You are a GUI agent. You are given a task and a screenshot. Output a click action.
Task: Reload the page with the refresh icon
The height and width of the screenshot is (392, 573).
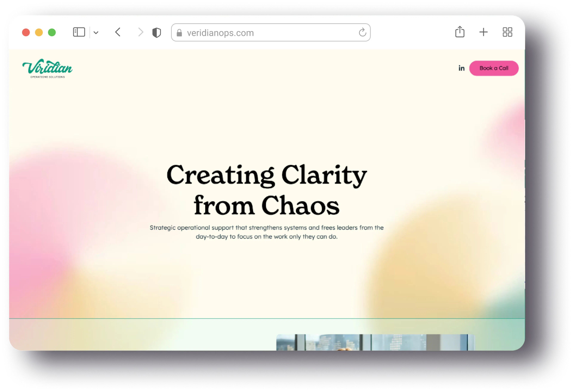[x=362, y=32]
